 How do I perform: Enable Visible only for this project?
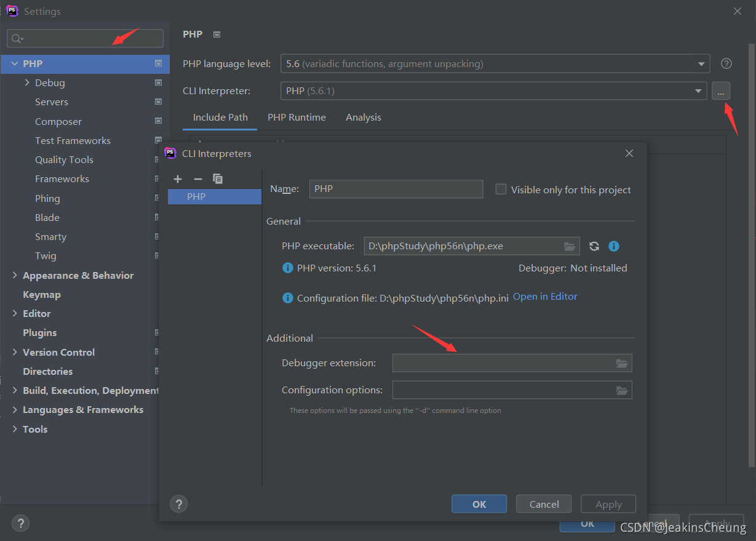501,190
